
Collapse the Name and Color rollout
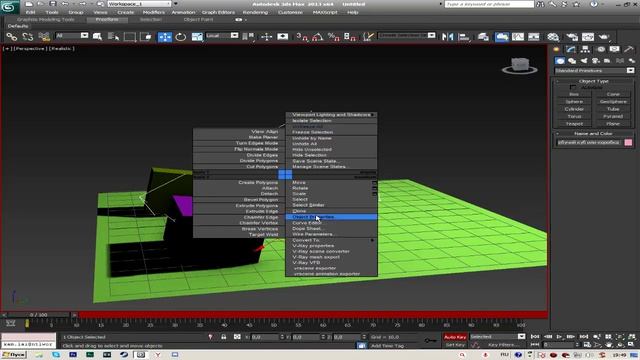tap(593, 133)
